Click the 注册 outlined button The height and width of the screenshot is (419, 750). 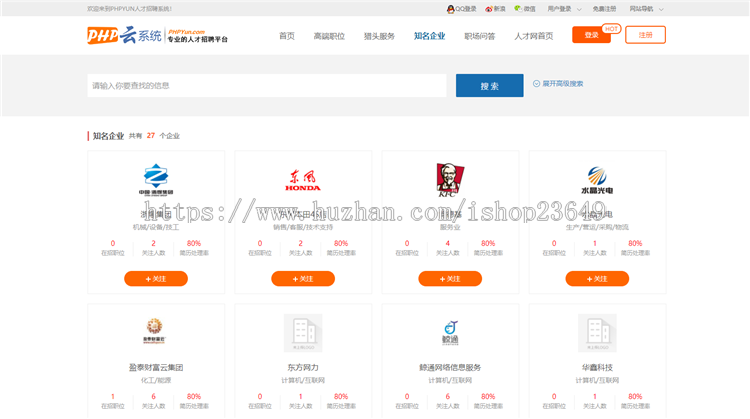[x=645, y=35]
